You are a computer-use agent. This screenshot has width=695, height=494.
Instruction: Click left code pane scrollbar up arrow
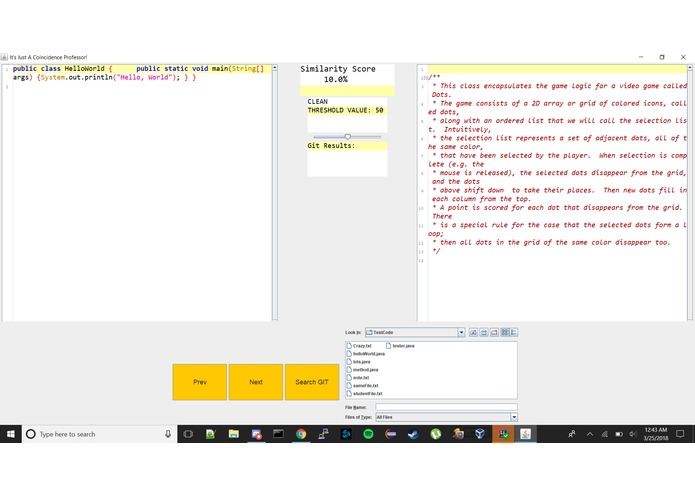(275, 68)
